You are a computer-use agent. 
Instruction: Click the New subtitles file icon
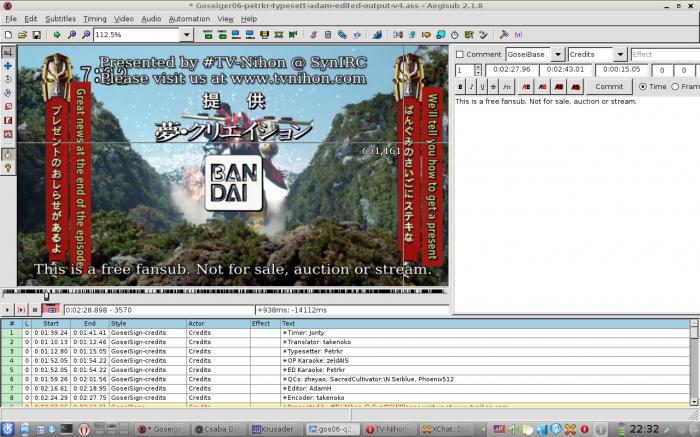[8, 34]
